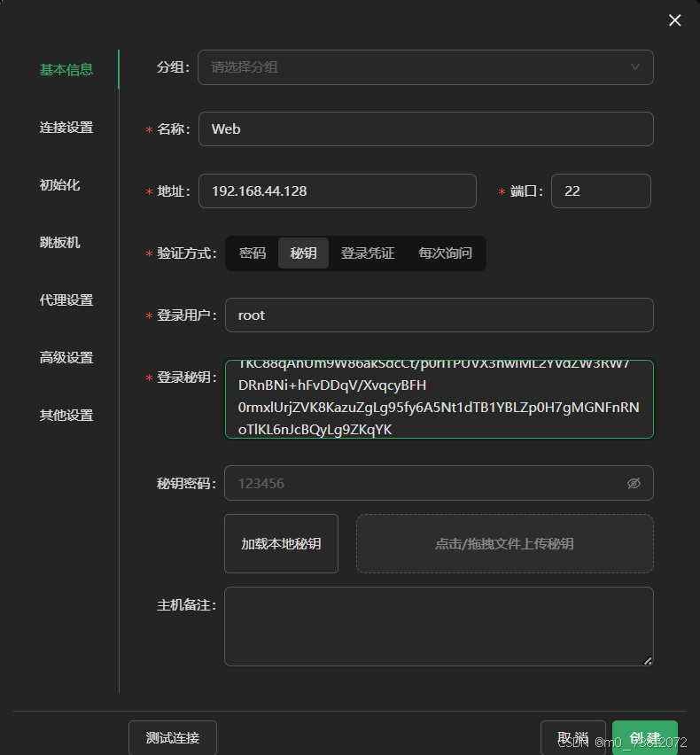Go to the 初始化 section
This screenshot has width=700, height=755.
click(59, 185)
